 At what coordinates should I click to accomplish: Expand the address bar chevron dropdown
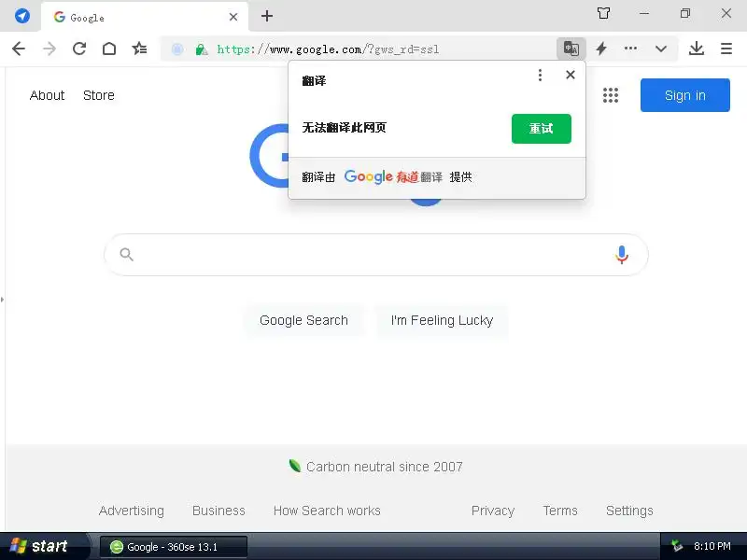coord(661,49)
